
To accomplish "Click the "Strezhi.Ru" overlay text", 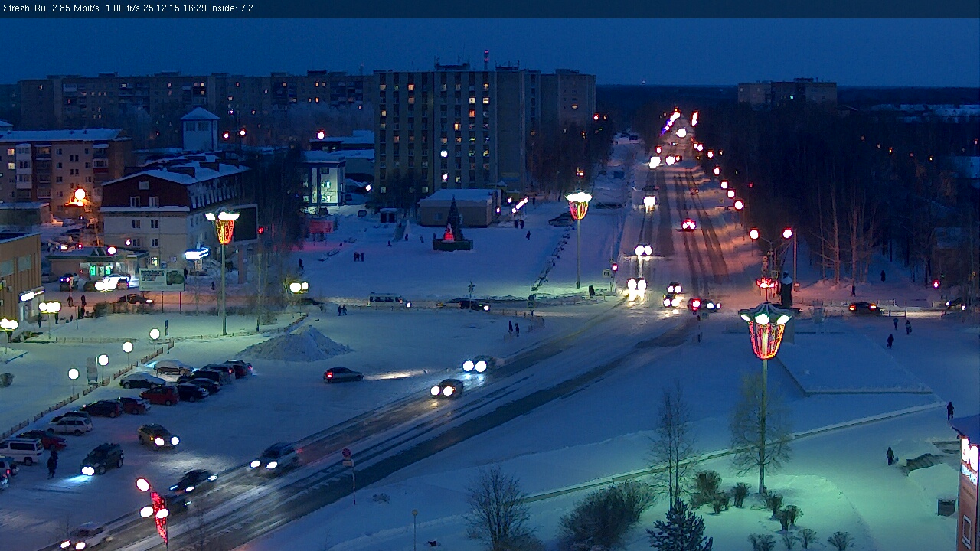I will point(24,8).
